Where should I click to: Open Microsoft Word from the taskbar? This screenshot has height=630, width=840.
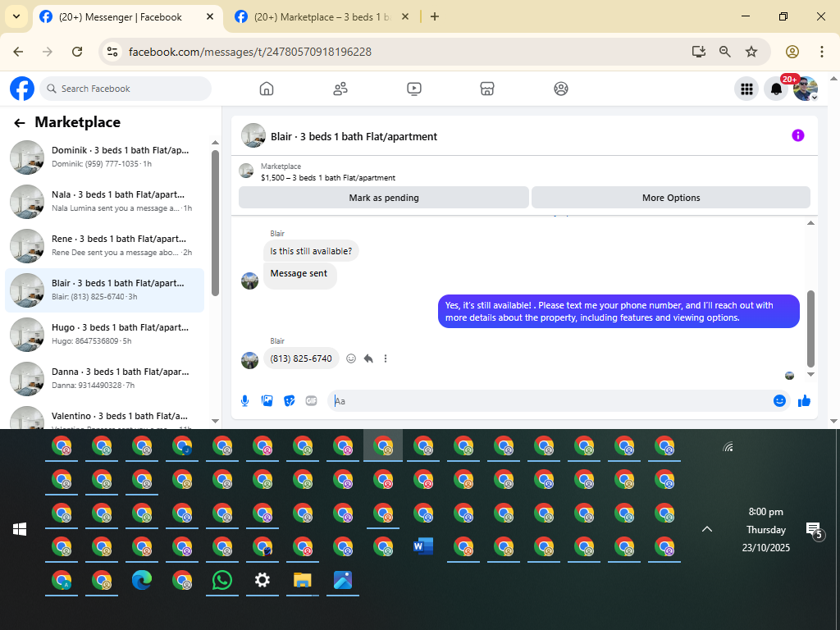(423, 546)
